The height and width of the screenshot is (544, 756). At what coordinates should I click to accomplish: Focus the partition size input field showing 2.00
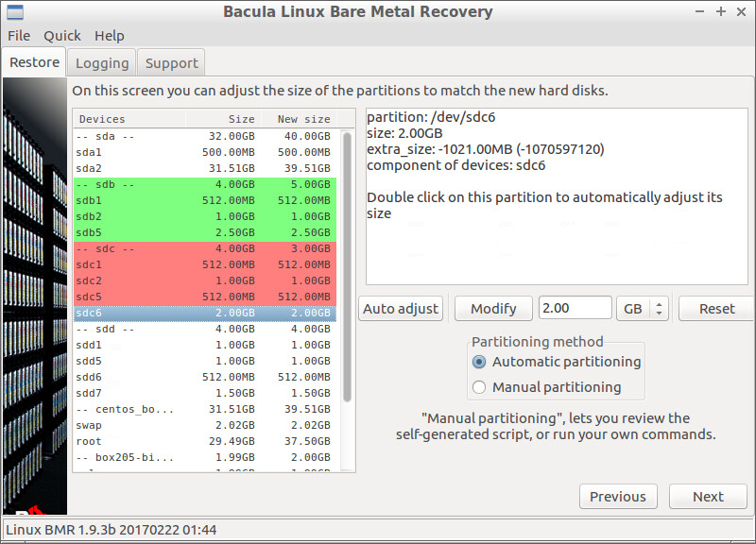click(x=576, y=308)
